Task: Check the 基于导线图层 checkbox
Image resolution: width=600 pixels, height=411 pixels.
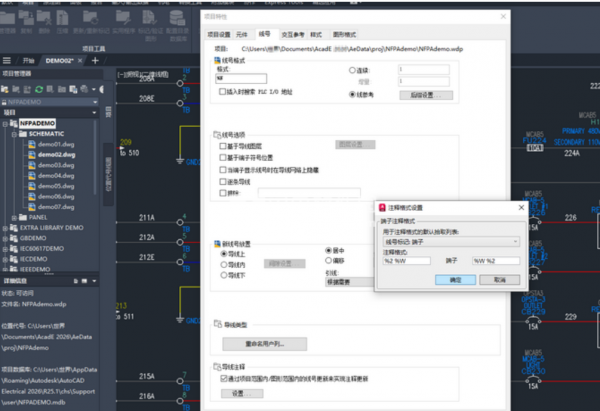Action: pyautogui.click(x=223, y=146)
